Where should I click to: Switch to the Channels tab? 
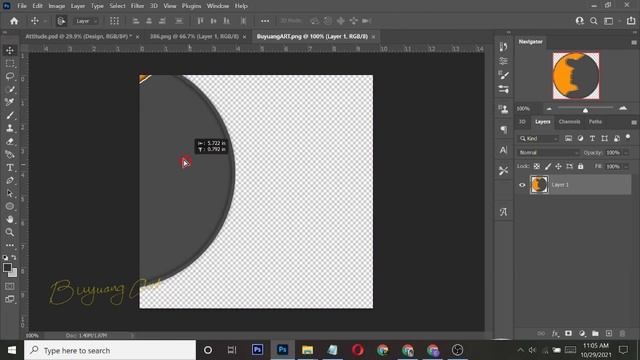pyautogui.click(x=569, y=122)
